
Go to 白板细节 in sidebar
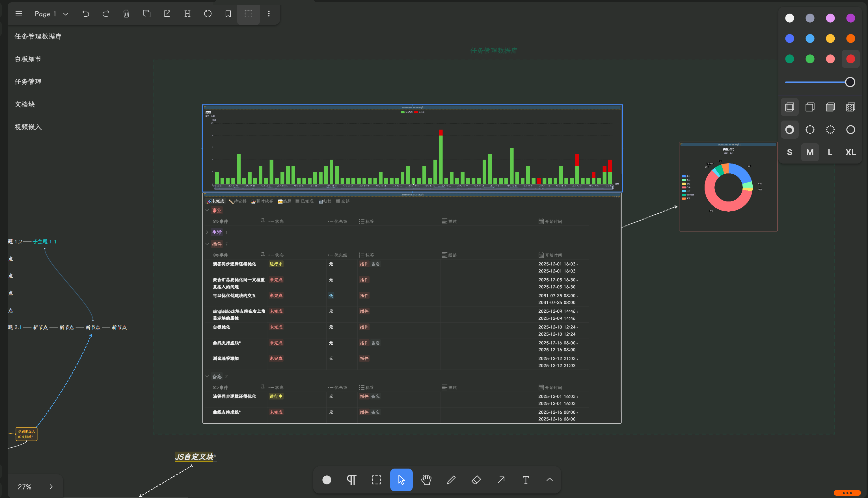pos(28,59)
